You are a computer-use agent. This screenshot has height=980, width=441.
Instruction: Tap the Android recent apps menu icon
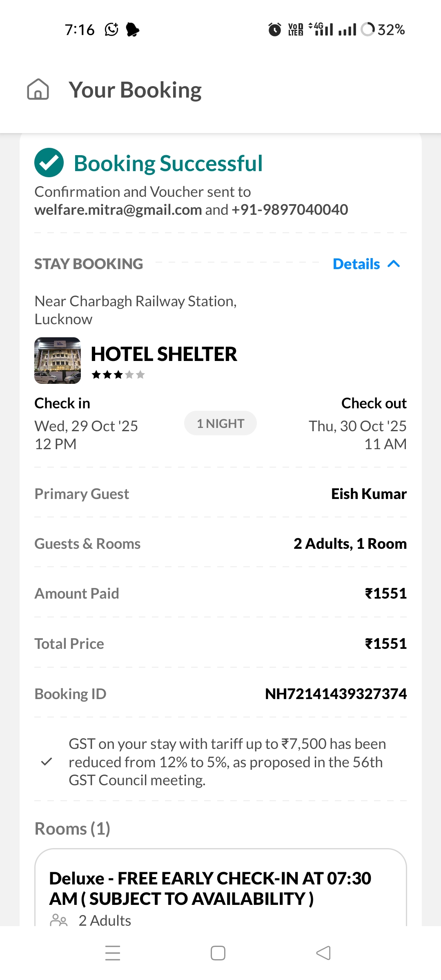(113, 953)
